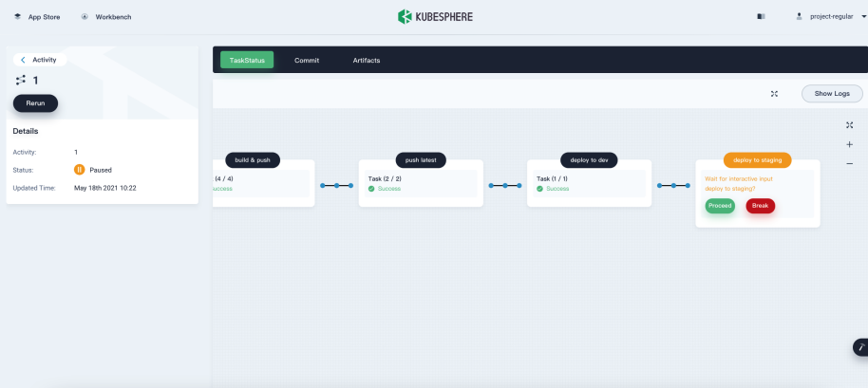868x388 pixels.
Task: Select the deploy to staging stage label
Action: click(757, 160)
